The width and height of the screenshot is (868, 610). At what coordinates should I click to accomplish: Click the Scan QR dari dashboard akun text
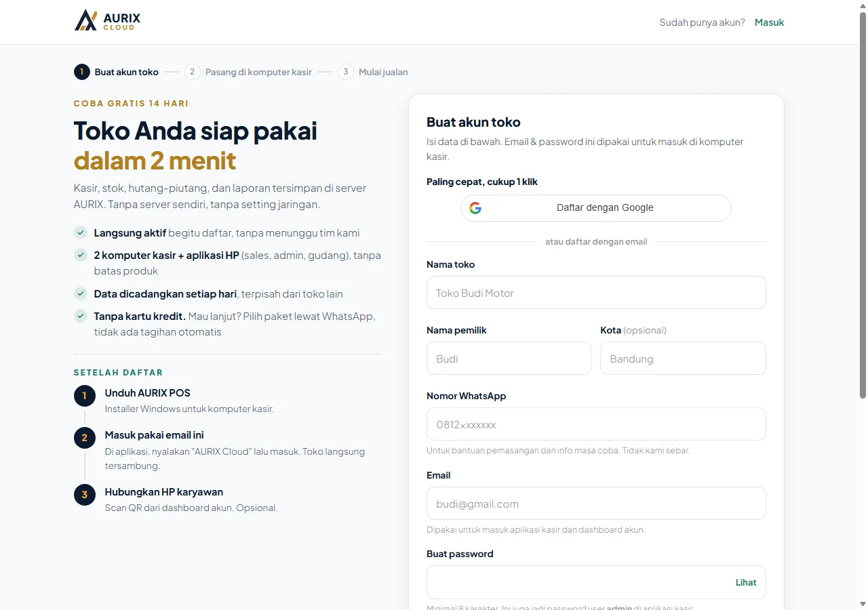191,508
